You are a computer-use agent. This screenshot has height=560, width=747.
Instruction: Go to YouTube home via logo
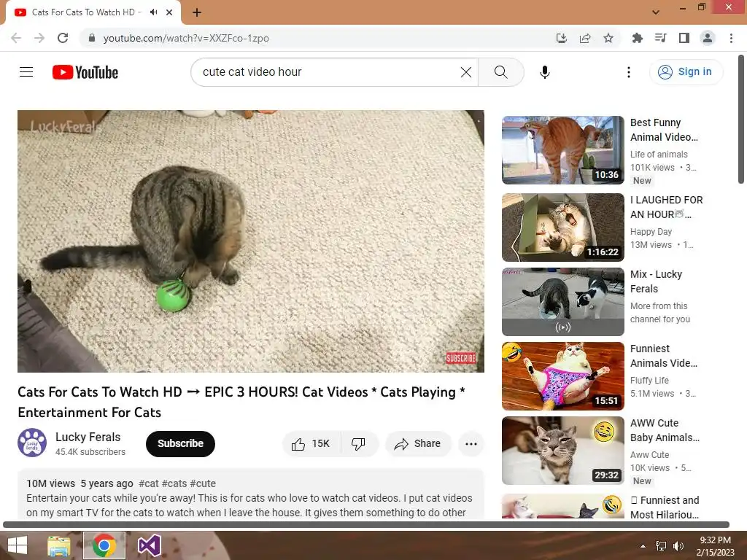(x=85, y=72)
